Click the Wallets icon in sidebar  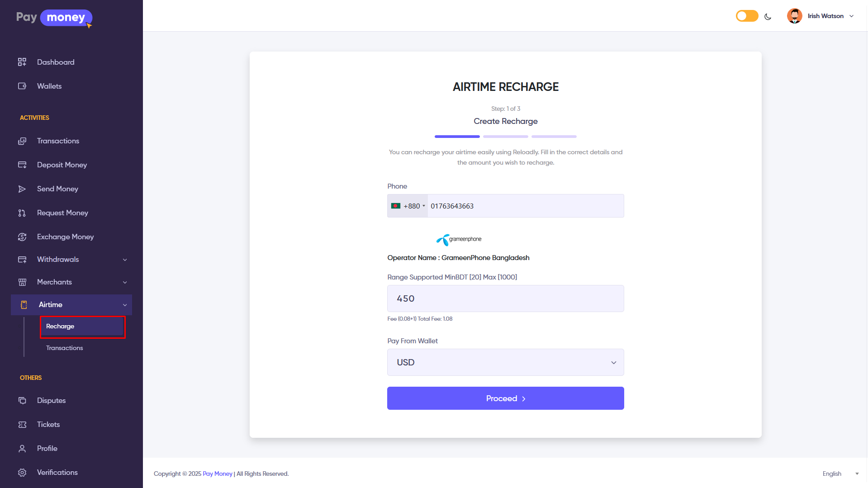pyautogui.click(x=22, y=86)
